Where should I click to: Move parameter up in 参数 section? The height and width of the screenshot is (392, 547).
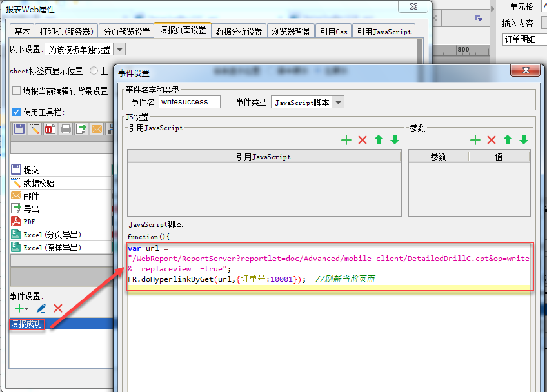pyautogui.click(x=508, y=140)
